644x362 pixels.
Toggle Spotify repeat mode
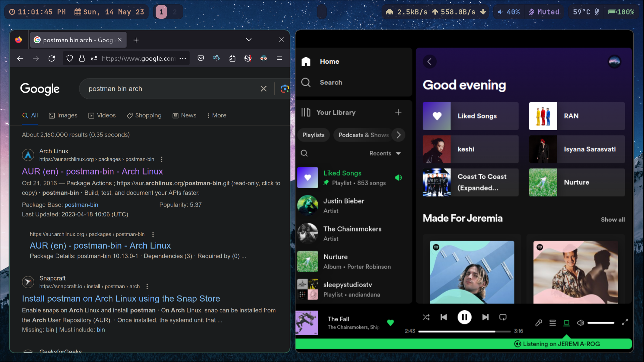click(x=503, y=317)
